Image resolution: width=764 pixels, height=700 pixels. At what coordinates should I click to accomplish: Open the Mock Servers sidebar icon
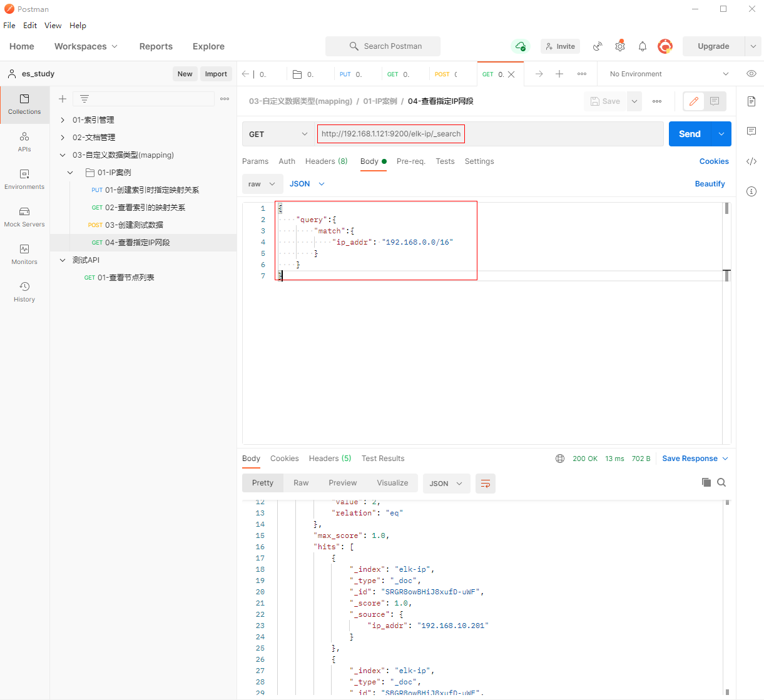(24, 216)
